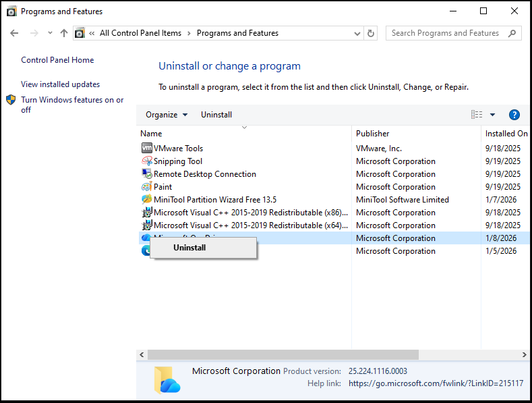Select Visual C++ 2015-2019 Redistributable (x86)
Viewport: 532px width, 403px height.
250,213
